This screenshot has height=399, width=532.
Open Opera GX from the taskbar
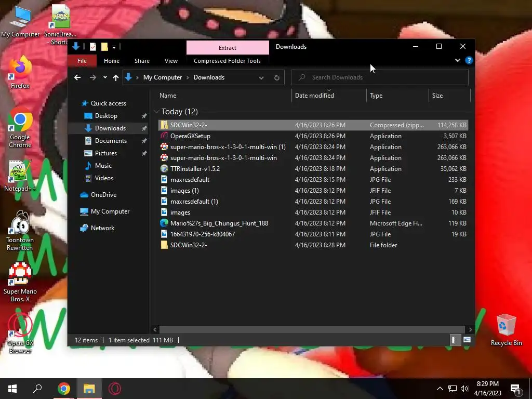point(115,389)
